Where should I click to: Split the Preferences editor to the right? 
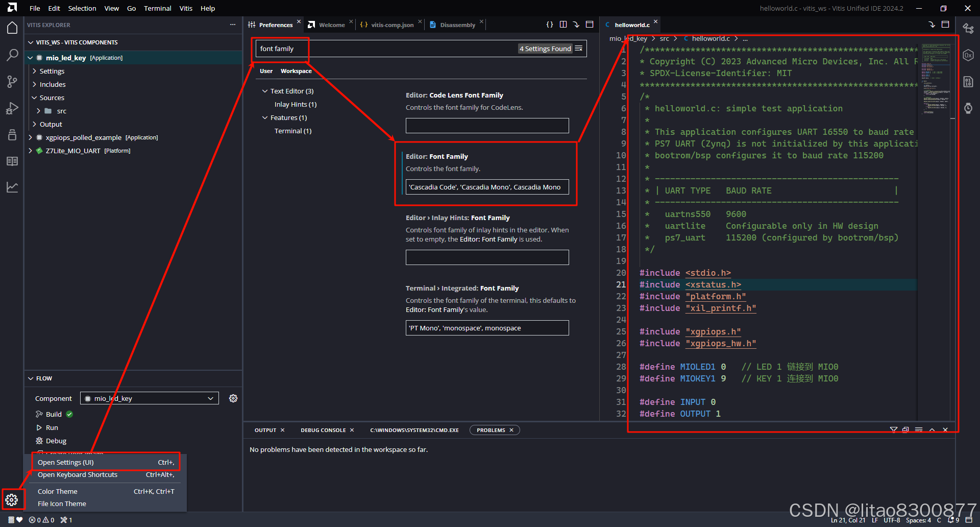click(563, 25)
